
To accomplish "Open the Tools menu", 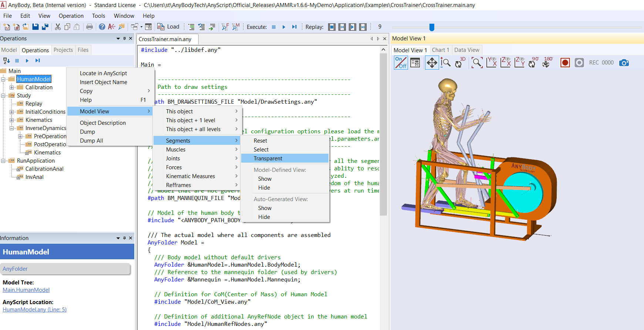I will pos(98,16).
